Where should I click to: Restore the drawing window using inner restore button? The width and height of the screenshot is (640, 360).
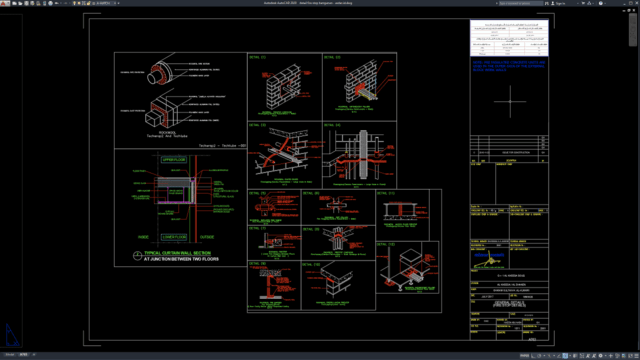(629, 10)
